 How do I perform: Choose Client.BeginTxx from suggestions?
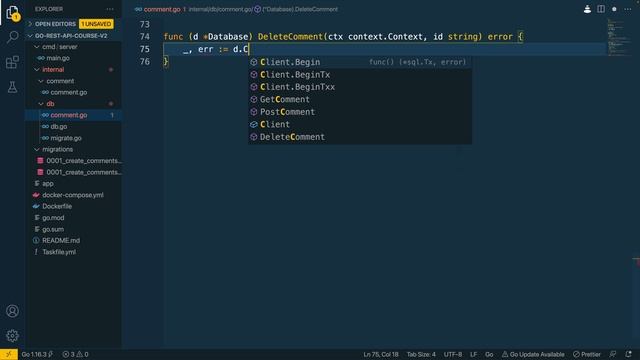click(x=360, y=87)
